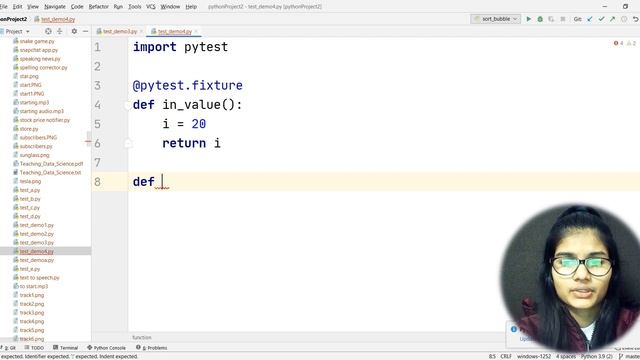Screen dimensions: 640x360
Task: Open the Project view dropdown
Action: (16, 31)
